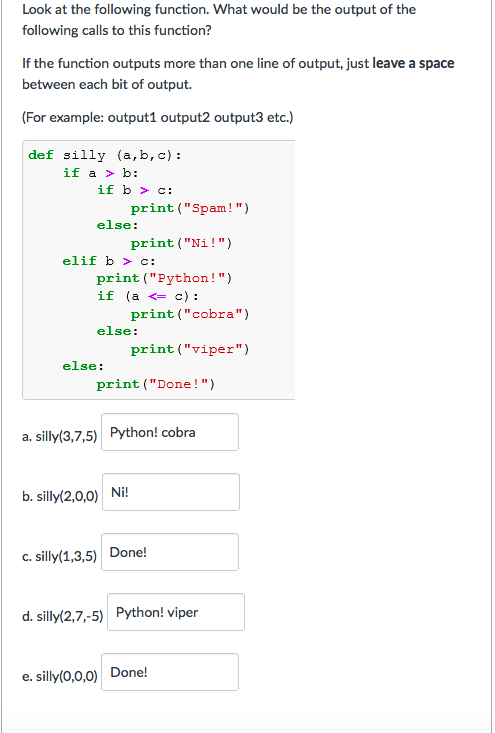Click the example text 'output1 output2 output3 etc.'
Viewport: 495px width, 733px height.
[199, 117]
